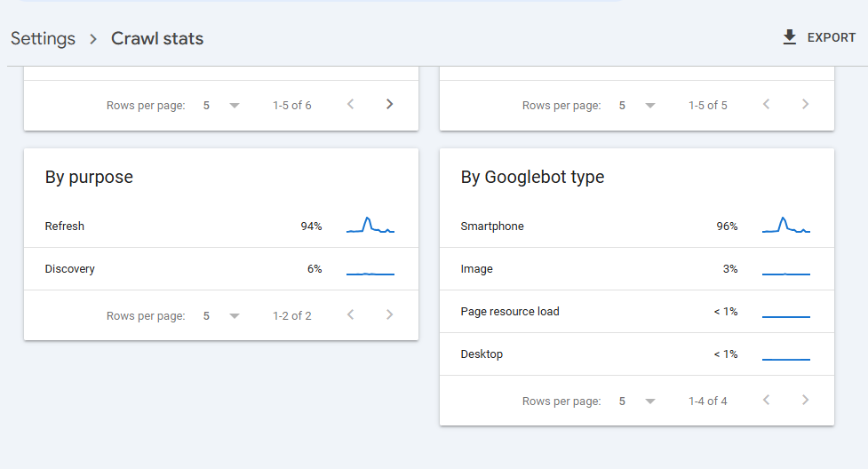Click the By Googlebot type card heading
Viewport: 868px width, 469px height.
(532, 177)
